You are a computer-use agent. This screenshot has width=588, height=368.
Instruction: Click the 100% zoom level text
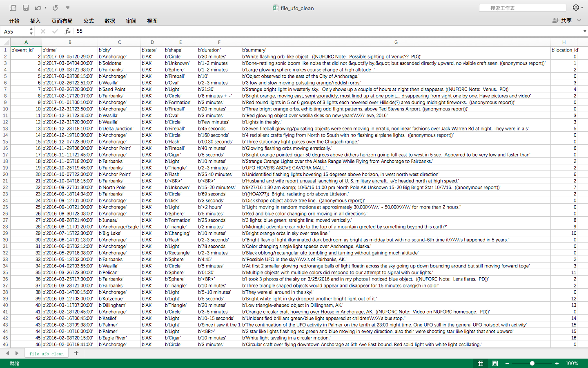[572, 364]
